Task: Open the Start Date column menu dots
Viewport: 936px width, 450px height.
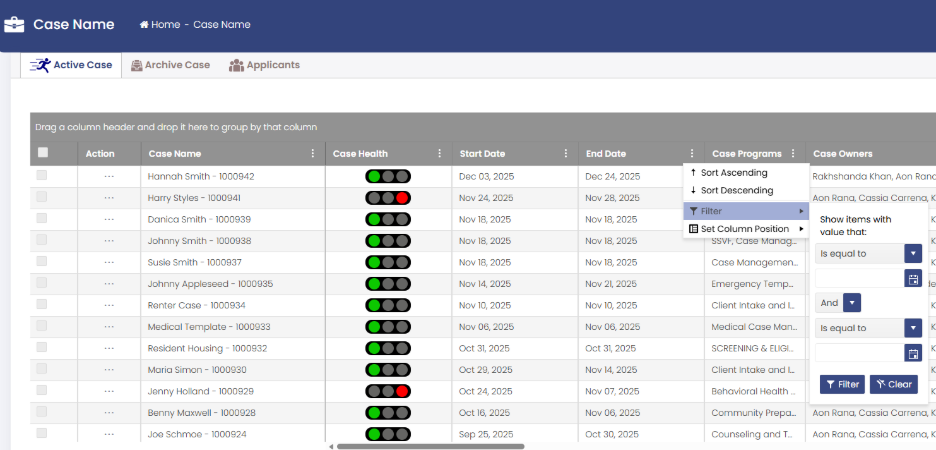Action: 566,153
